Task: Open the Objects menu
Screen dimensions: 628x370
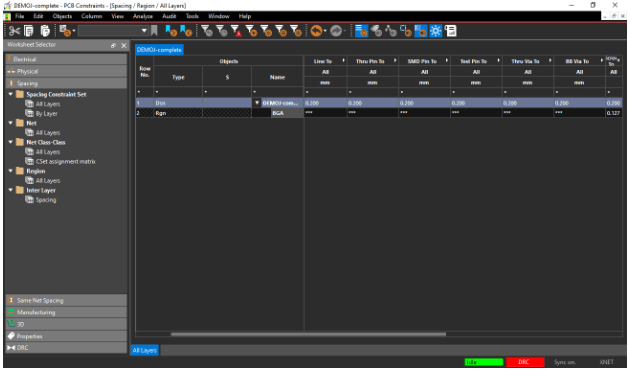Action: point(62,16)
